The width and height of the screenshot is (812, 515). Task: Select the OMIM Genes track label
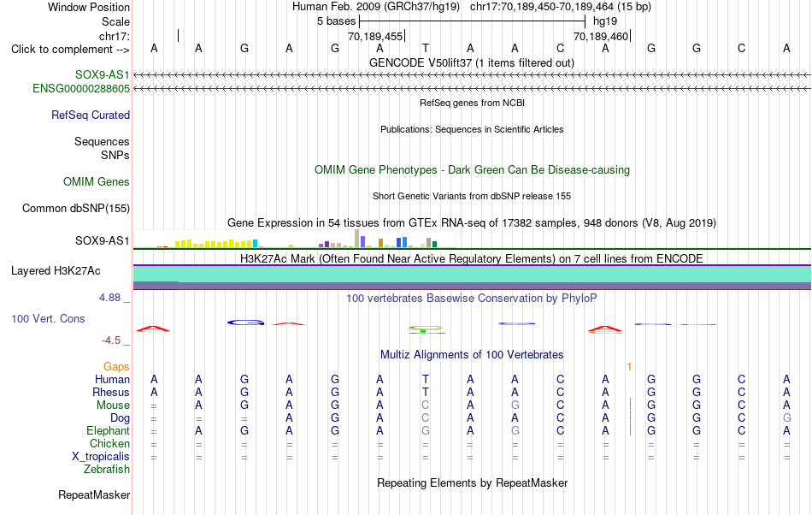click(97, 182)
